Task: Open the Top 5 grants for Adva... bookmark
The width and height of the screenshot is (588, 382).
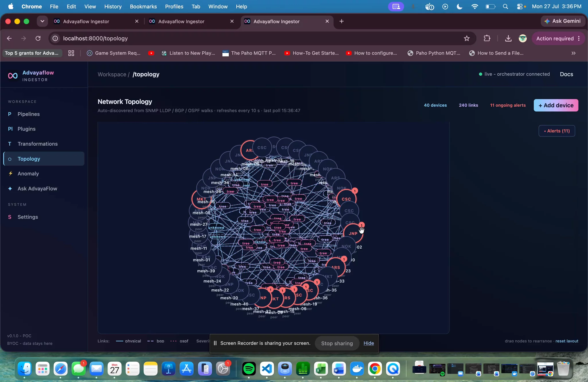Action: [x=32, y=53]
